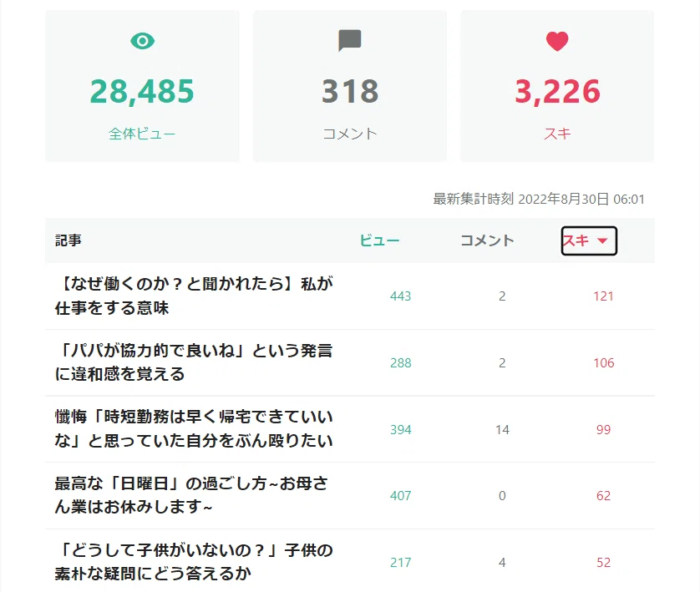Open article 【なぜ働くのか?と聞かれたら】

pos(194,296)
